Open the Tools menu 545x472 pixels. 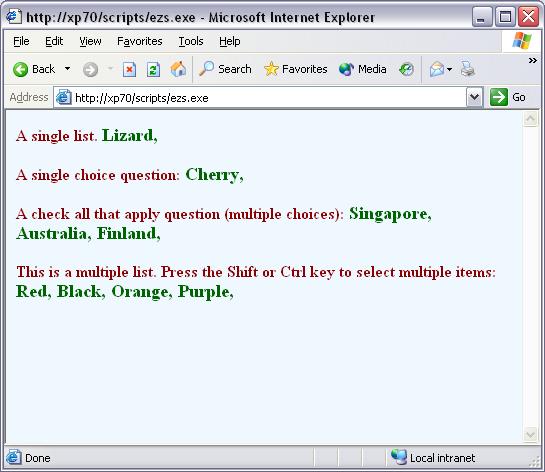click(191, 41)
